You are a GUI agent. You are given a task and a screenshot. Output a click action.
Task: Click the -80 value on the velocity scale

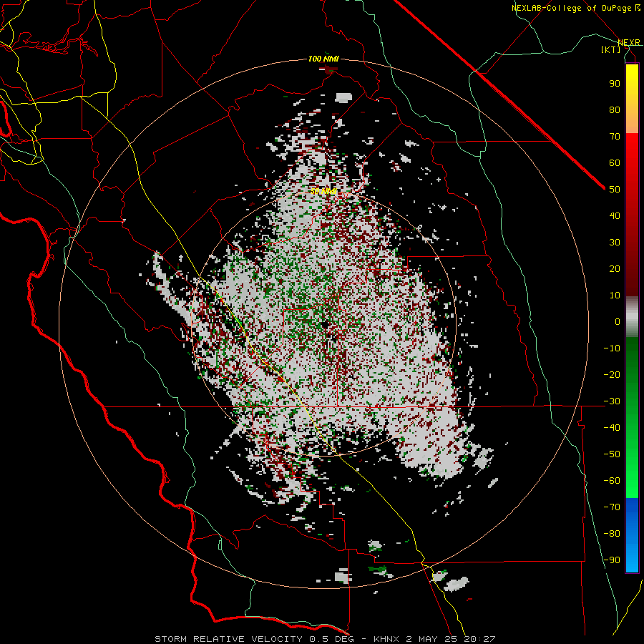tap(612, 534)
